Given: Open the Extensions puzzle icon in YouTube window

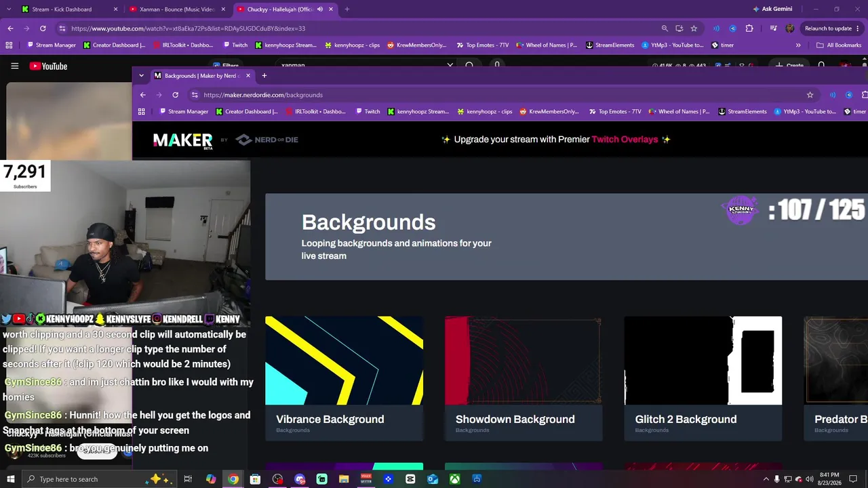Looking at the screenshot, I should 749,28.
